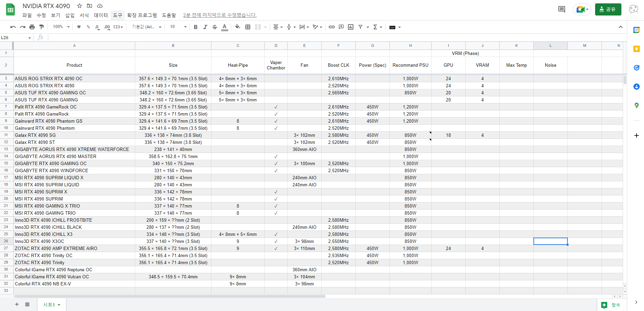Open Google Keep side panel
Viewport: 644px width, 311px height.
(x=637, y=49)
